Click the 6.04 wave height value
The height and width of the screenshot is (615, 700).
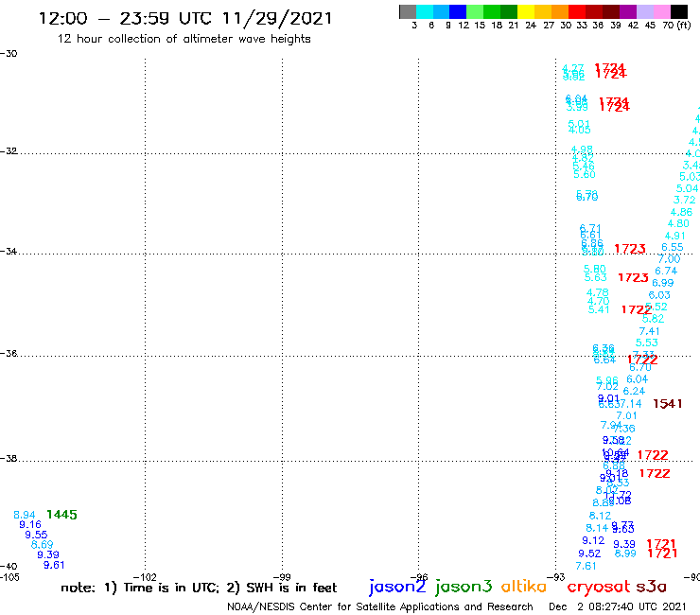coord(637,379)
